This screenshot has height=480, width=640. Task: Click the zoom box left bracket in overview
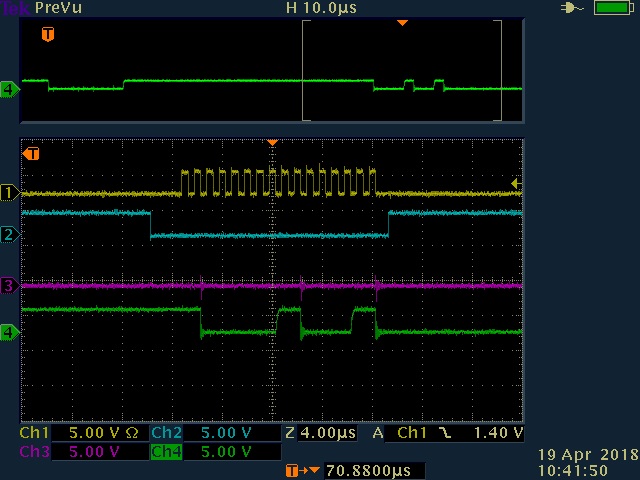306,70
